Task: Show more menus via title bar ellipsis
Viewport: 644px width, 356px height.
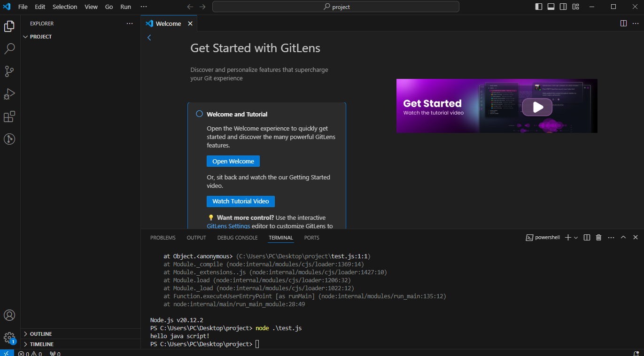Action: [x=144, y=7]
